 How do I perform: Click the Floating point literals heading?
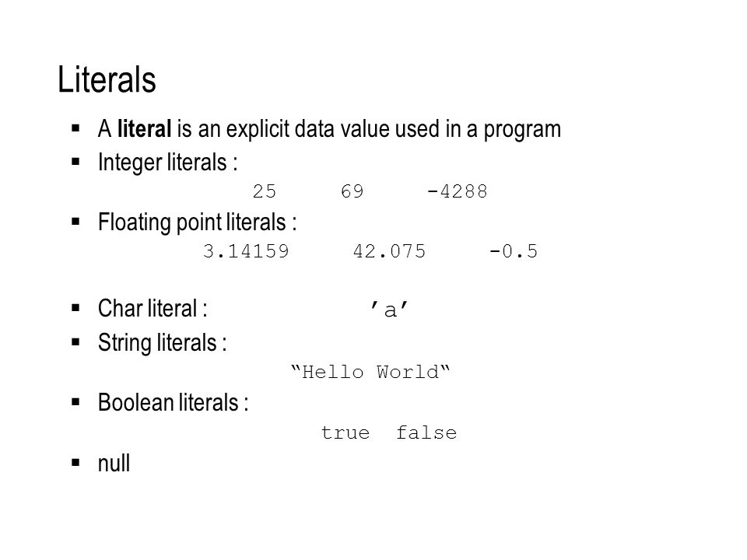point(197,222)
